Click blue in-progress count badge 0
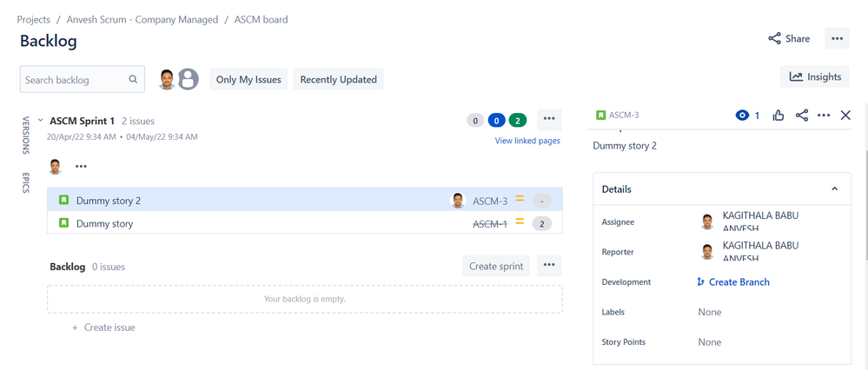This screenshot has width=868, height=370. click(x=496, y=120)
